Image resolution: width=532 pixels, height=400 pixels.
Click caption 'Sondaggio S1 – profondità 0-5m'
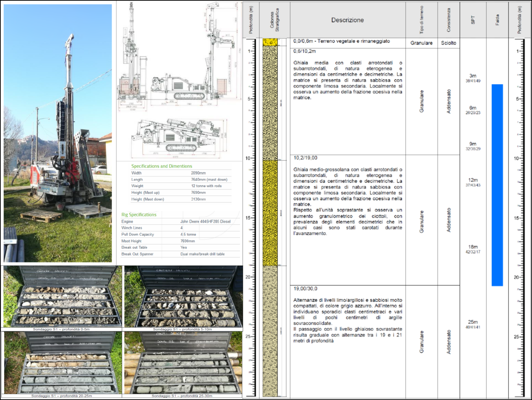point(61,329)
